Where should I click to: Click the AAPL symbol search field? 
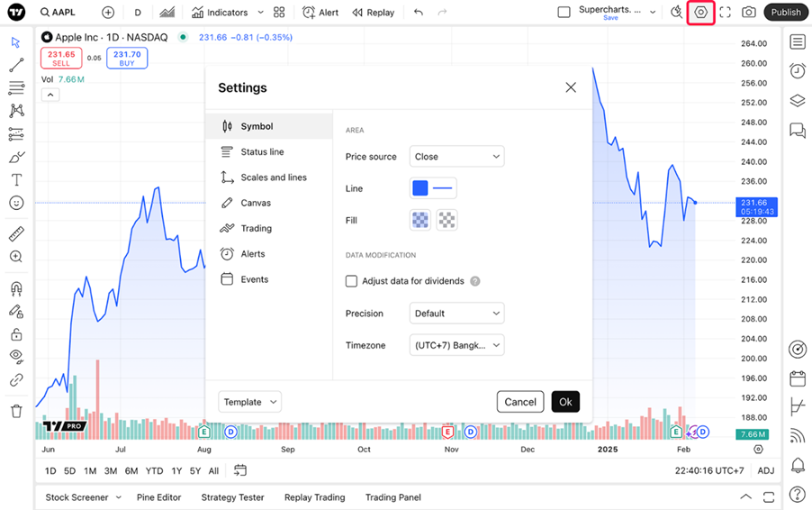(58, 13)
